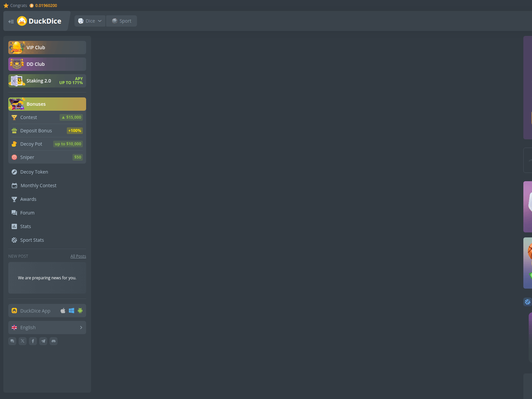Open the Dice dropdown menu
The width and height of the screenshot is (532, 399).
coord(90,21)
